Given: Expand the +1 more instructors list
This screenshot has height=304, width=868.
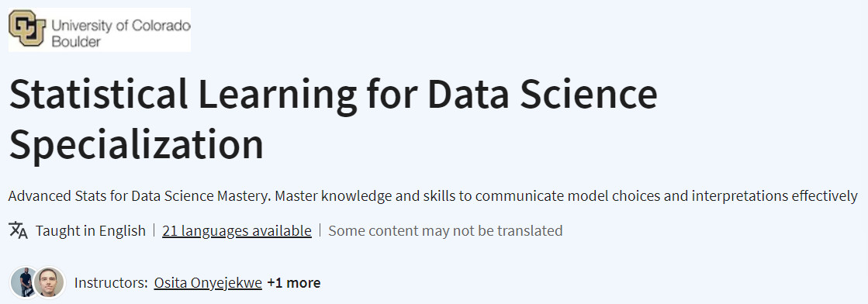Looking at the screenshot, I should point(293,283).
